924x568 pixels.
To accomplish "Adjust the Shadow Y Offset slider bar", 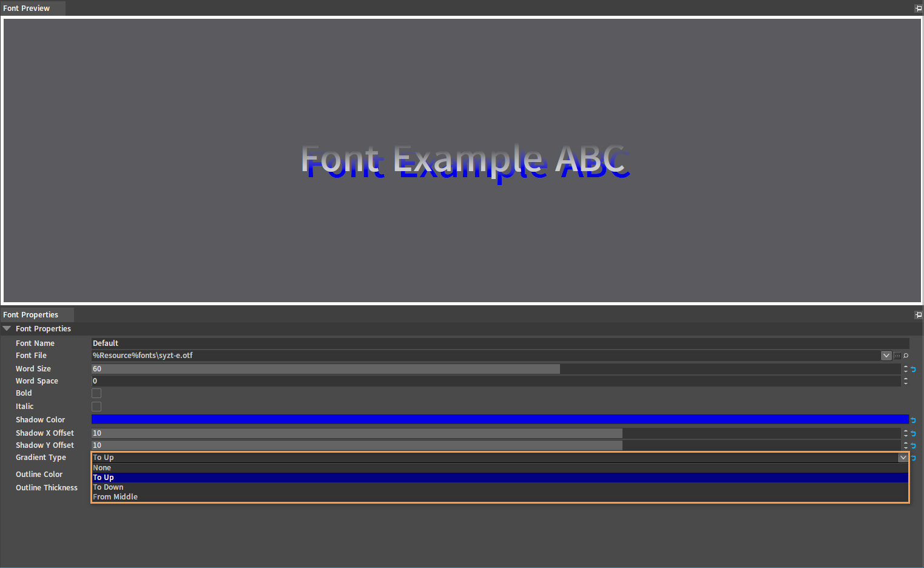I will tap(496, 445).
